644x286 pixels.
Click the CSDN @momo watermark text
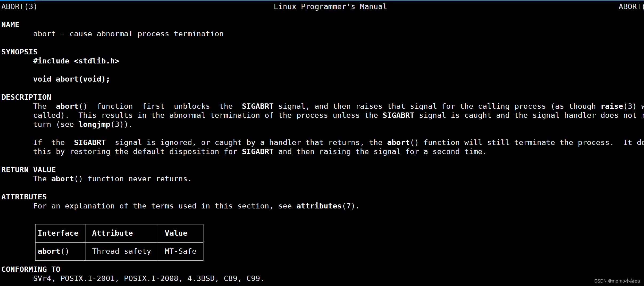pos(617,281)
